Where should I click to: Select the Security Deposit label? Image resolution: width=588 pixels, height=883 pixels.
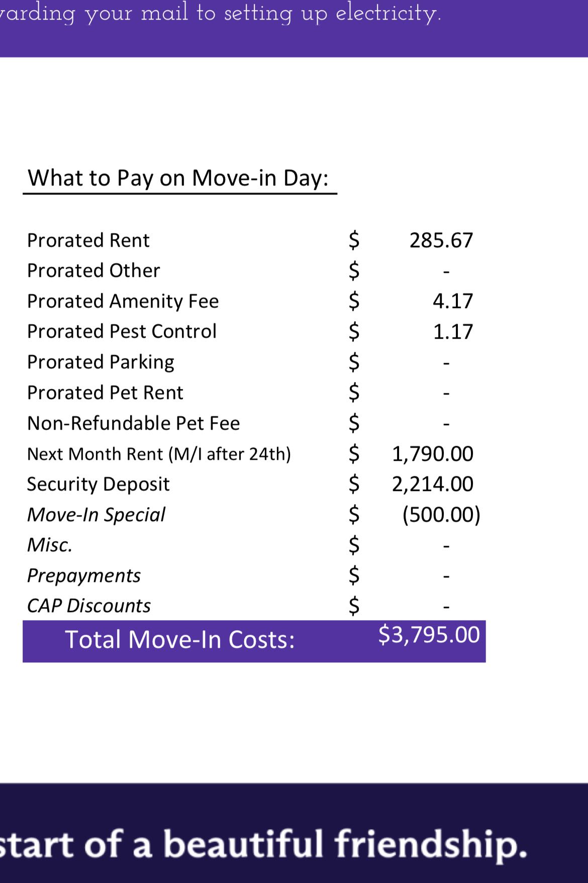98,484
